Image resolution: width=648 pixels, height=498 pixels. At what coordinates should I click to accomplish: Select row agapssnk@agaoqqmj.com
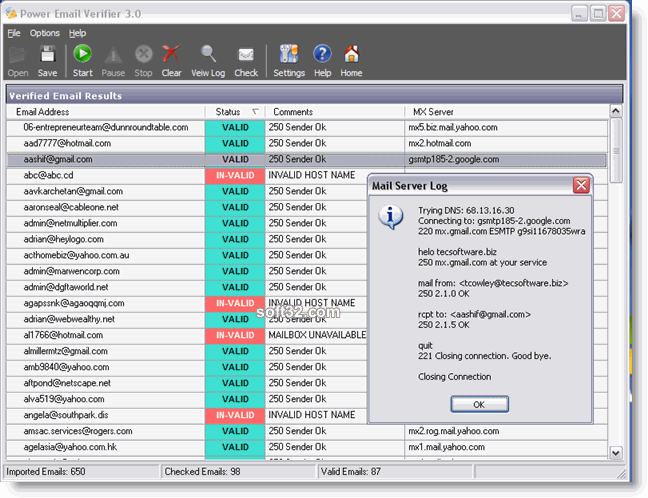click(186, 303)
